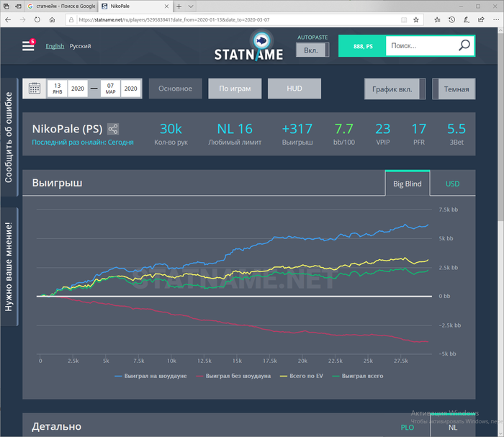
Task: Add notes with the pen icon
Action: (467, 19)
